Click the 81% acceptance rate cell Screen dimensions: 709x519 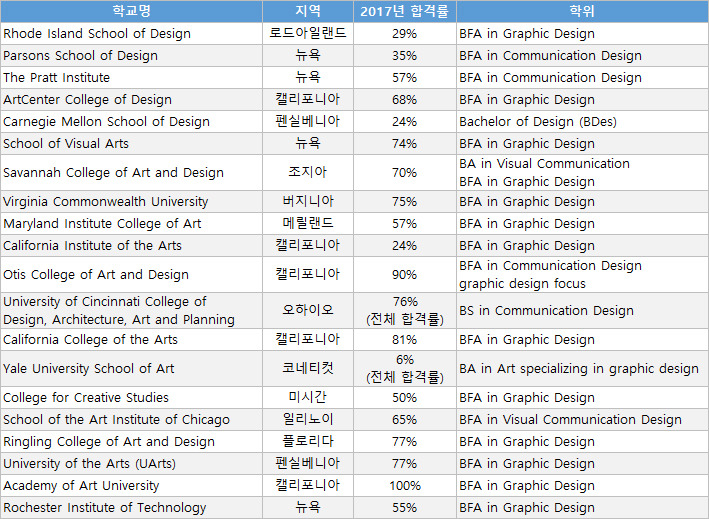405,340
